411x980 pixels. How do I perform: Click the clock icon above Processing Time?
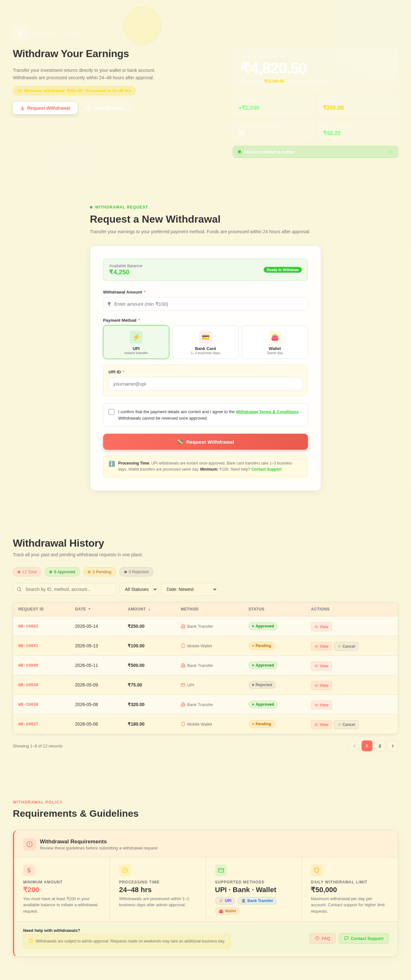125,870
